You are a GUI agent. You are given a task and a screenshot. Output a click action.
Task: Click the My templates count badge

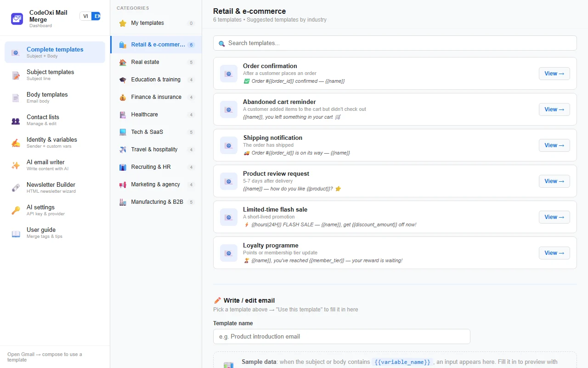(191, 23)
